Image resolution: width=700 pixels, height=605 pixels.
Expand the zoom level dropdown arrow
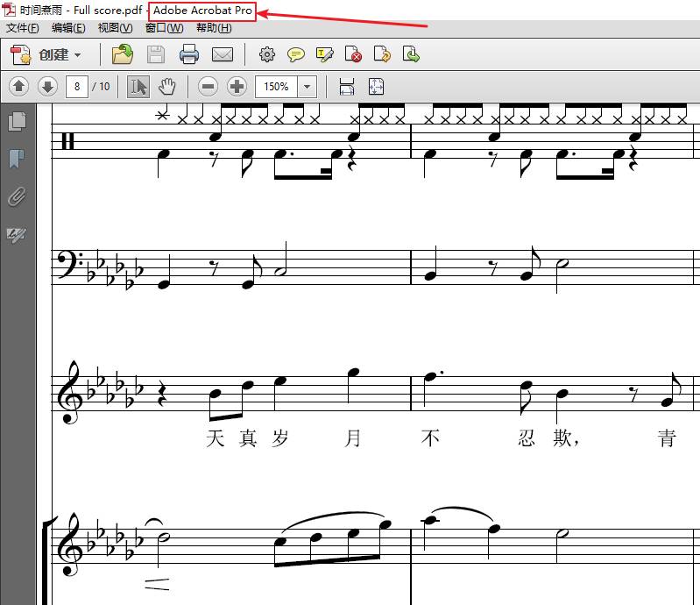click(308, 86)
